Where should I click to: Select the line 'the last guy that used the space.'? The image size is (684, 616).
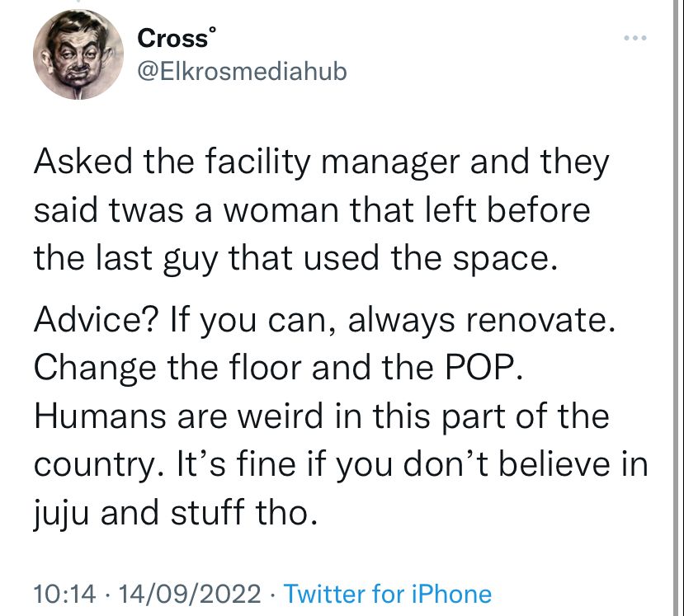tap(295, 259)
